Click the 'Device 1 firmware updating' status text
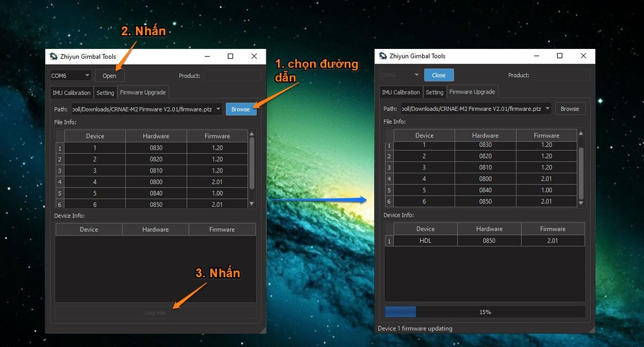Screen dimensions: 644x347 pyautogui.click(x=415, y=329)
